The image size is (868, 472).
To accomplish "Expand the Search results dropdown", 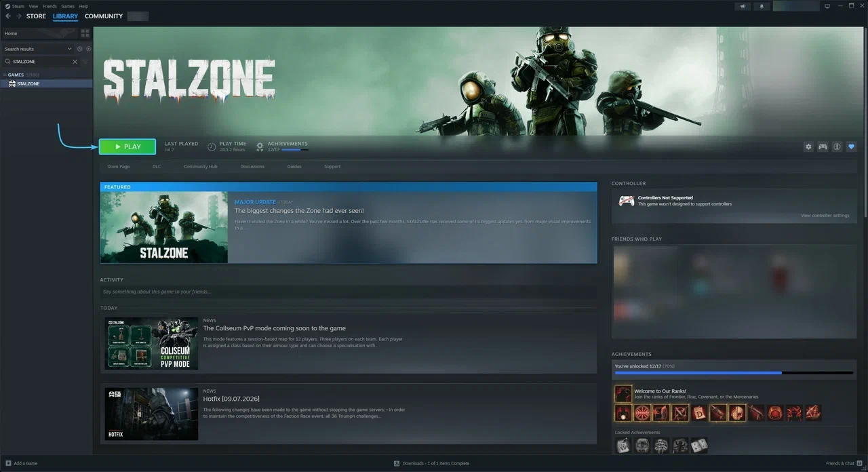I will (x=37, y=49).
